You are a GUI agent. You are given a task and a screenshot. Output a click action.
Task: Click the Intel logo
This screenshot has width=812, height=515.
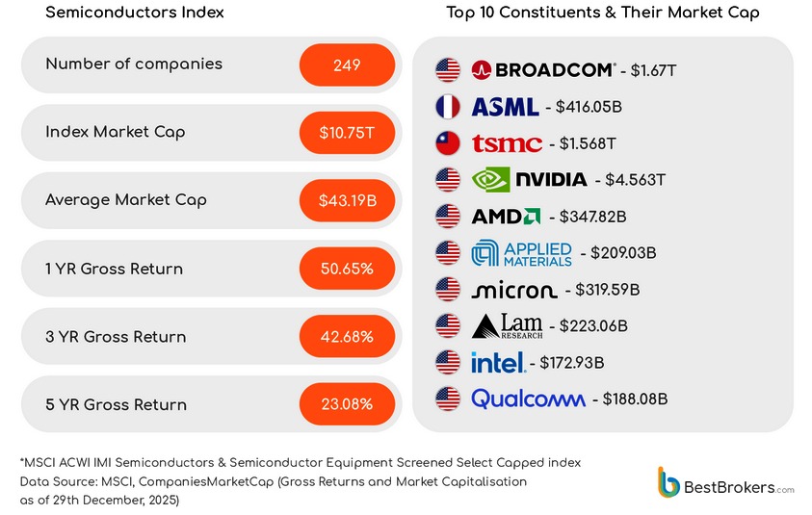497,363
